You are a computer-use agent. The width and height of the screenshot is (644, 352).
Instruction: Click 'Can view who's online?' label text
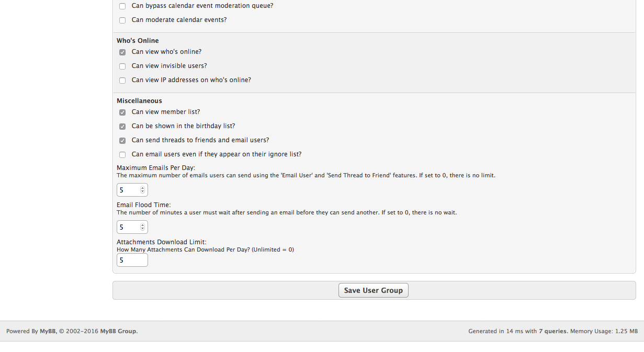point(166,52)
